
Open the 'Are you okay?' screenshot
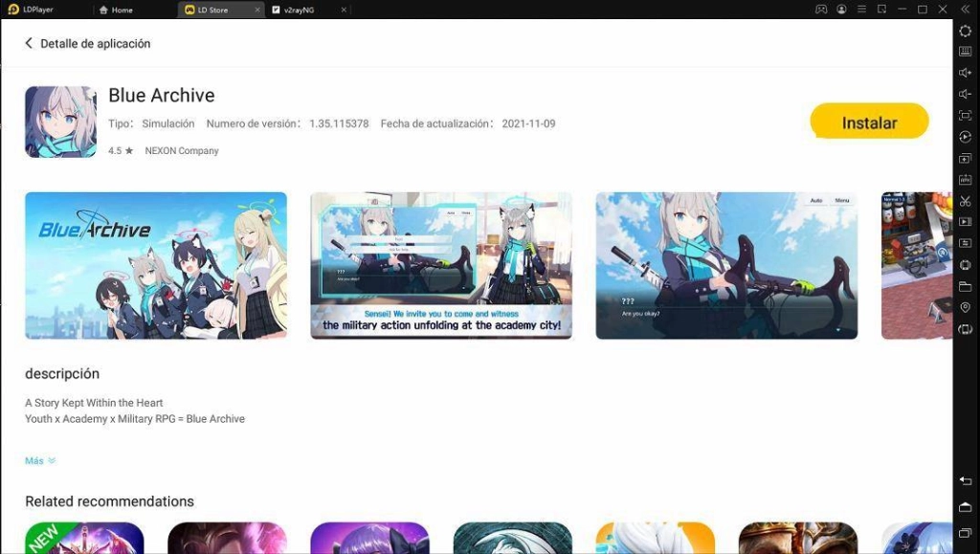[x=726, y=265]
